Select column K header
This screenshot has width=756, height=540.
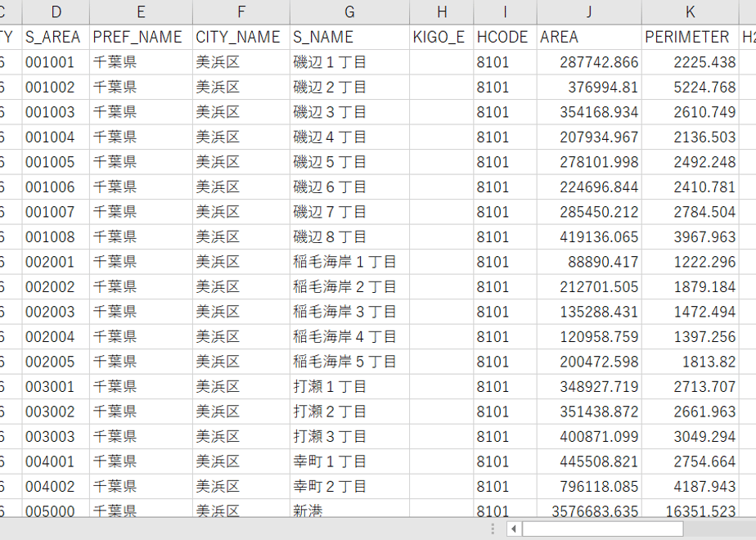tap(691, 12)
